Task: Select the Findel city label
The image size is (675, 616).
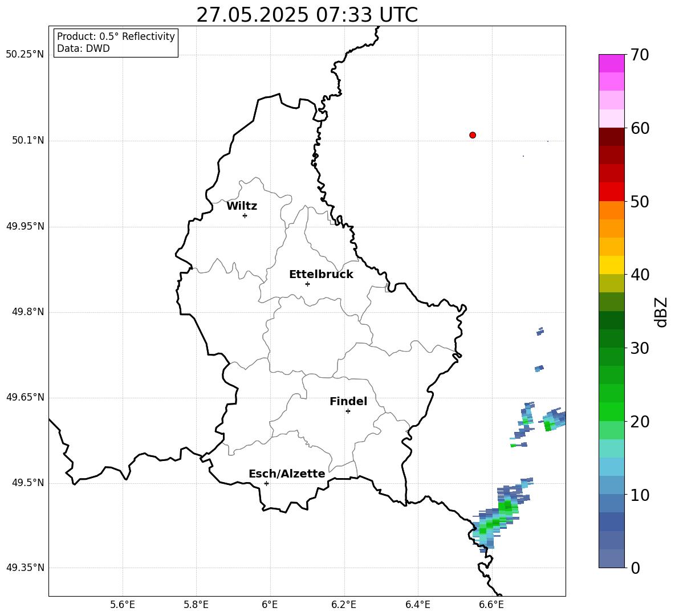Action: (x=348, y=401)
